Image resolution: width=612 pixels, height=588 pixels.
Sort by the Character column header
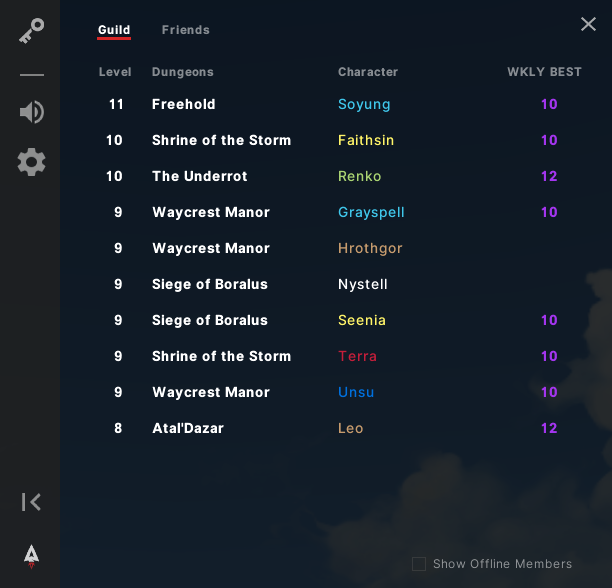[x=368, y=72]
